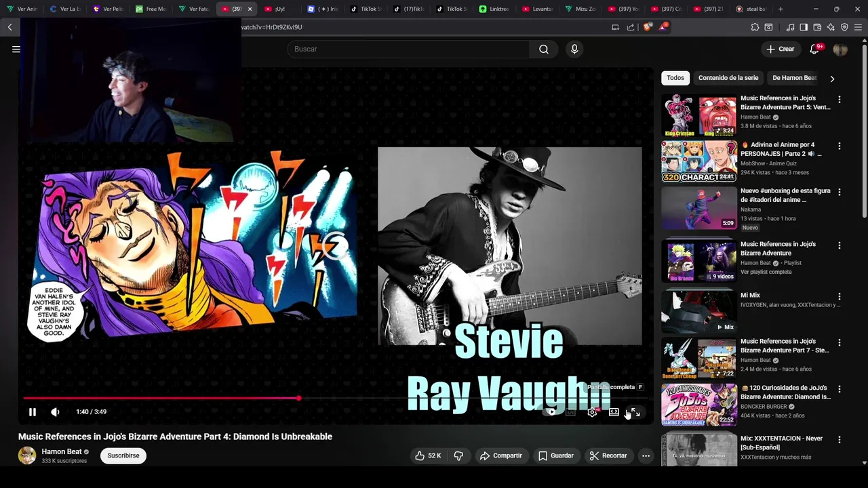
Task: Clip the video with Recortar
Action: click(608, 456)
